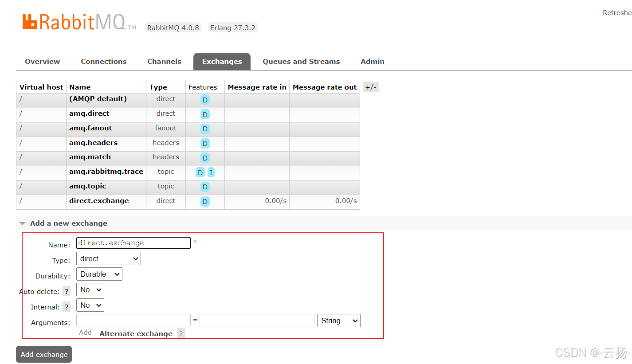Click the message rate out value for direct.exchange
The width and height of the screenshot is (632, 364).
click(346, 201)
